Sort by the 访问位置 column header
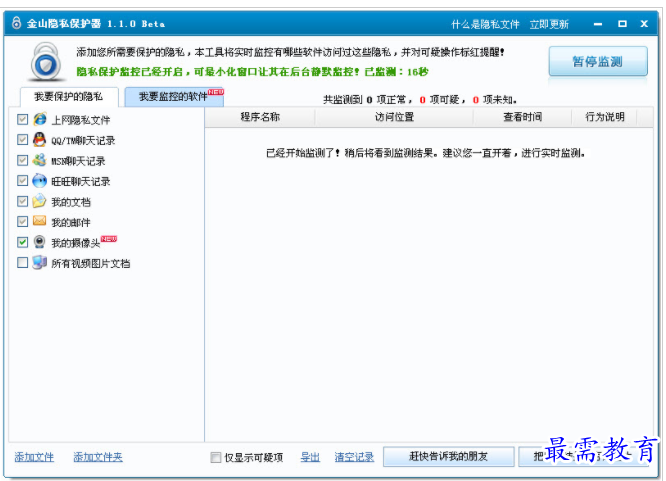 (394, 117)
